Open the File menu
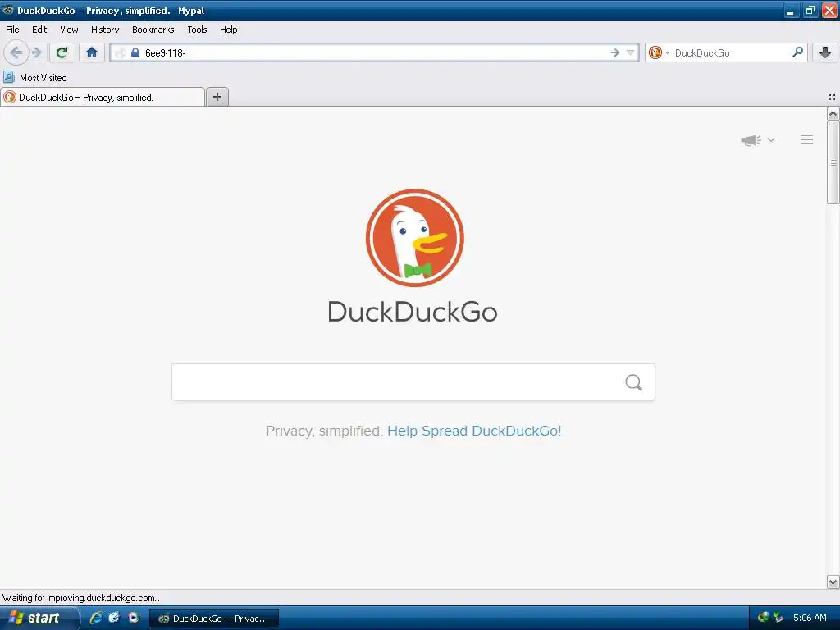840x630 pixels. tap(12, 30)
